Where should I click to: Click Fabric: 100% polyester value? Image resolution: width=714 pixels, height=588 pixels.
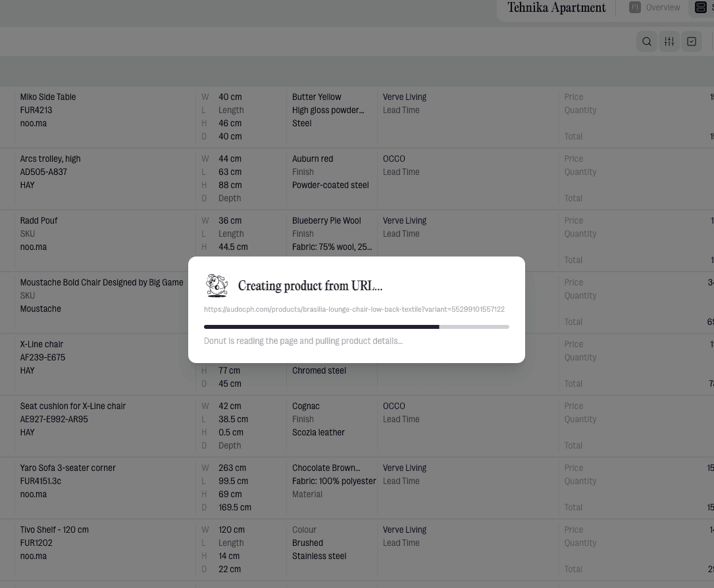[x=334, y=481]
